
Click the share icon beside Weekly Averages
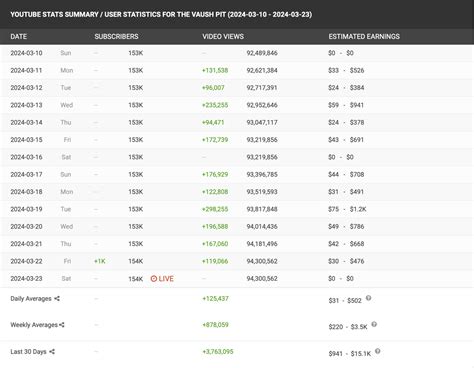(x=62, y=325)
